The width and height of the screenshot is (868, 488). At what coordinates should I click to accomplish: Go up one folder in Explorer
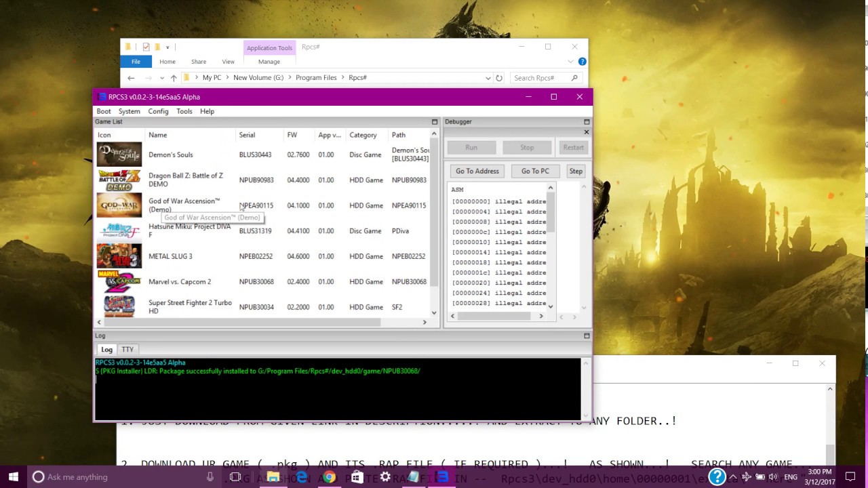tap(174, 78)
